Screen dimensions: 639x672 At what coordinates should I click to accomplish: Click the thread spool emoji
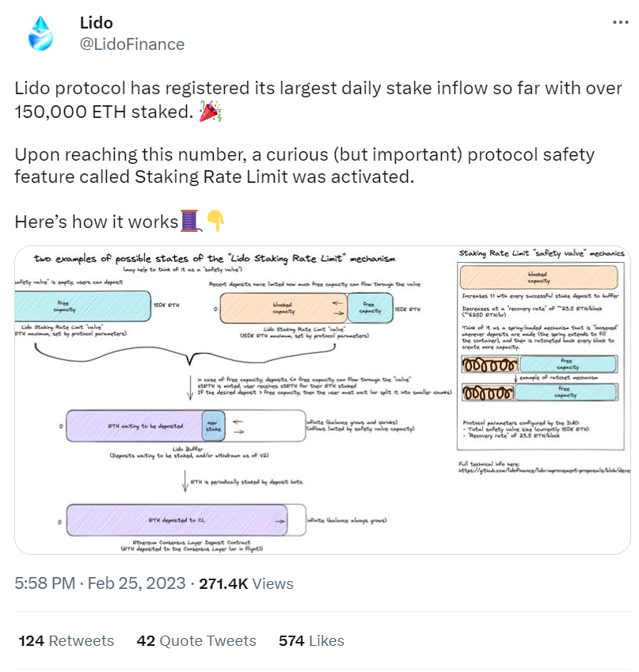[191, 221]
